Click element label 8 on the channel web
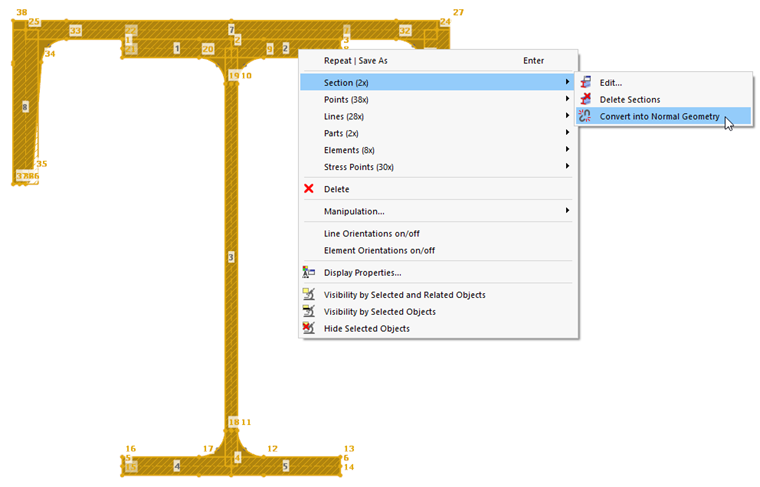This screenshot has height=487, width=760. [x=25, y=107]
